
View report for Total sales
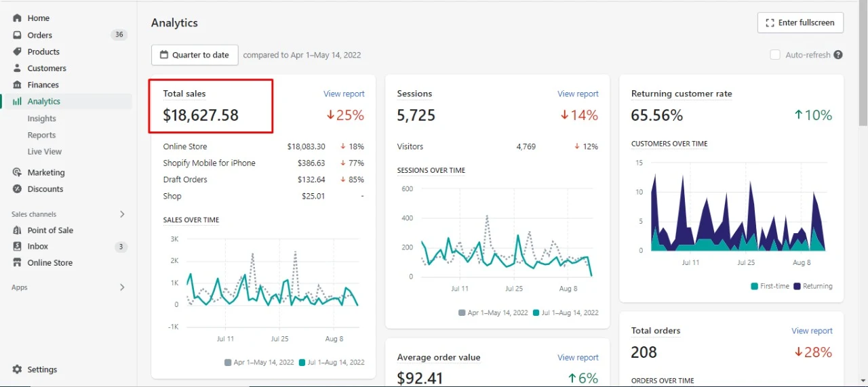pos(344,94)
